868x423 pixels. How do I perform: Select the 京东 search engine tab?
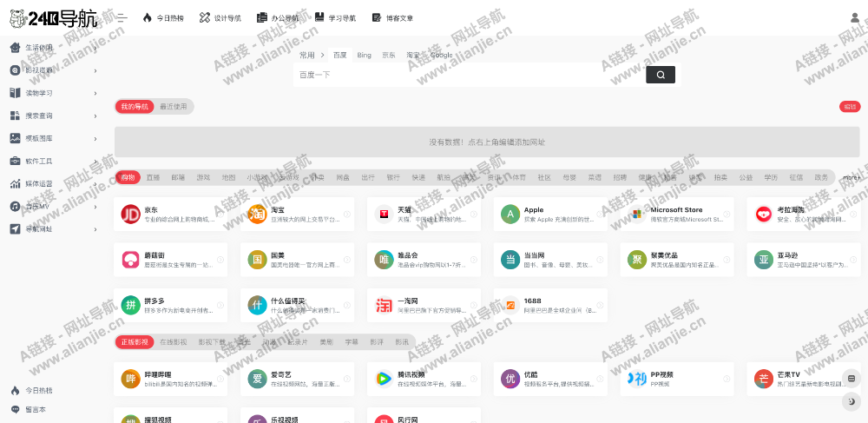389,55
